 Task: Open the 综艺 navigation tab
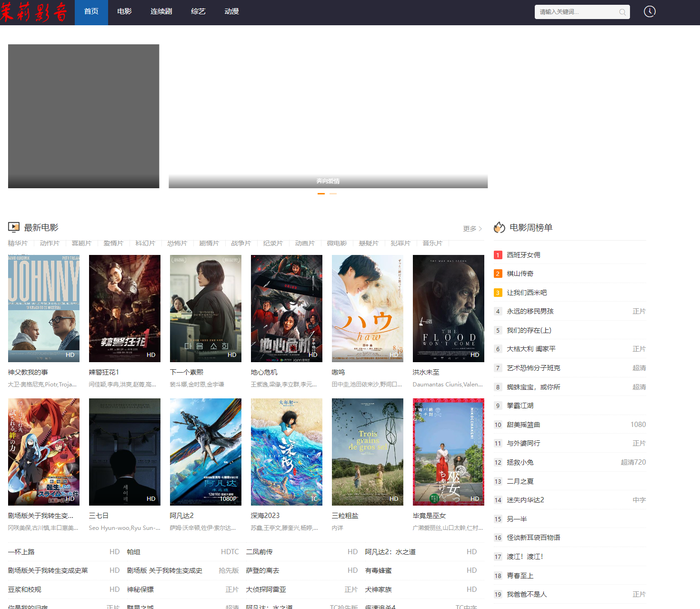point(198,11)
